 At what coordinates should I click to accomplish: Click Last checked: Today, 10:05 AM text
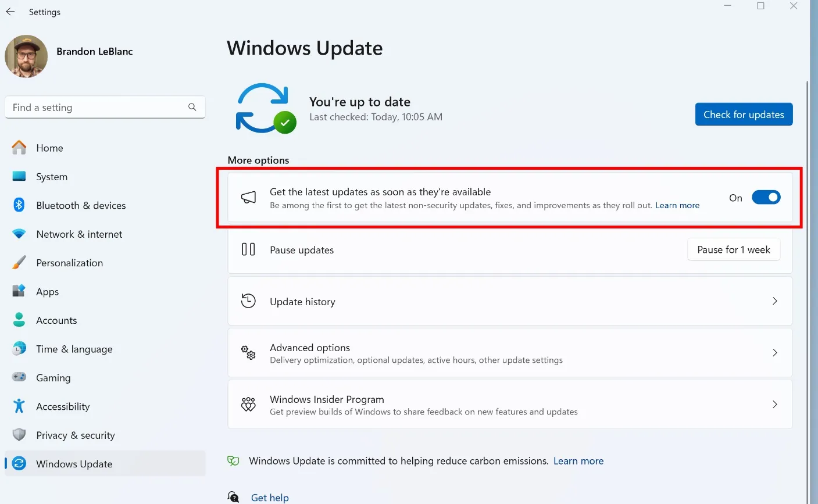coord(376,117)
